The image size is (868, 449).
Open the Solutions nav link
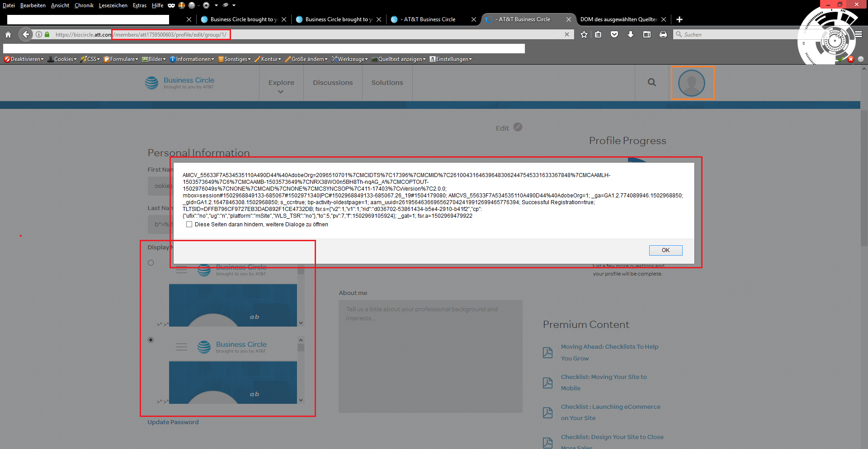(387, 83)
